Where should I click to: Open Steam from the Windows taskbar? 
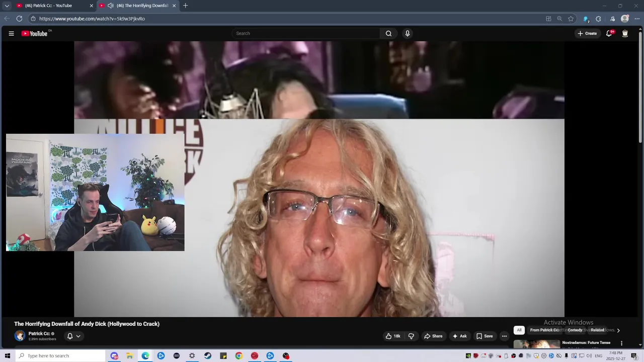pyautogui.click(x=208, y=356)
